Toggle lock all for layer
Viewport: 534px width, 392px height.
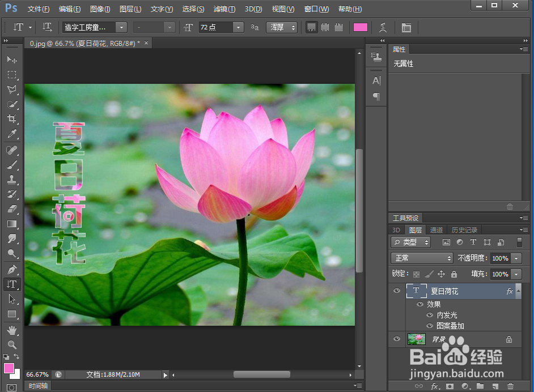(454, 274)
